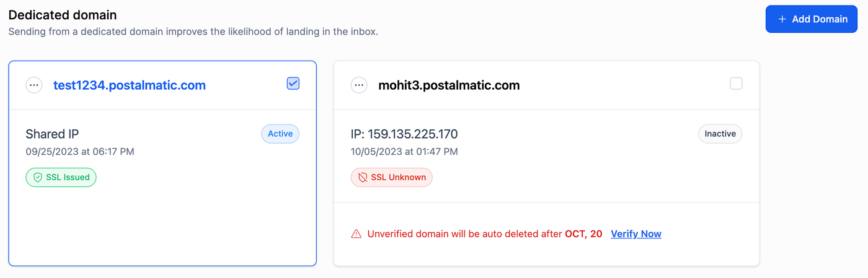The image size is (868, 278).
Task: Open options menu for test1234.postalmatic.com
Action: pos(34,85)
